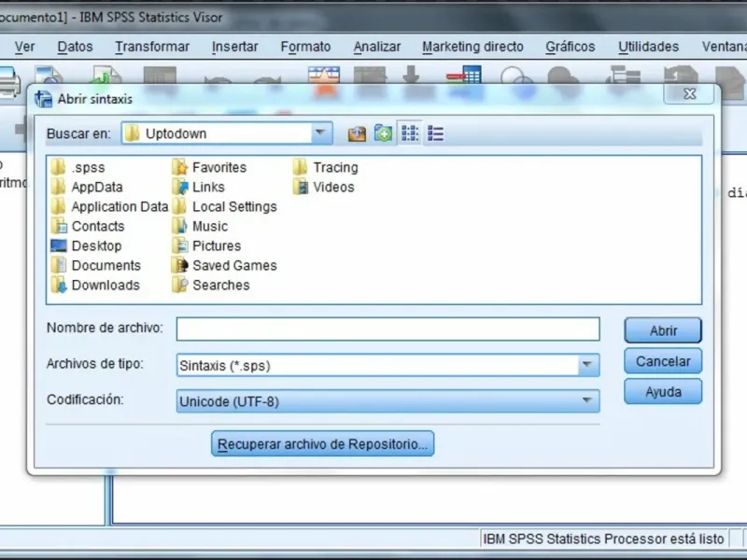Open the Tracing folder

(x=325, y=168)
